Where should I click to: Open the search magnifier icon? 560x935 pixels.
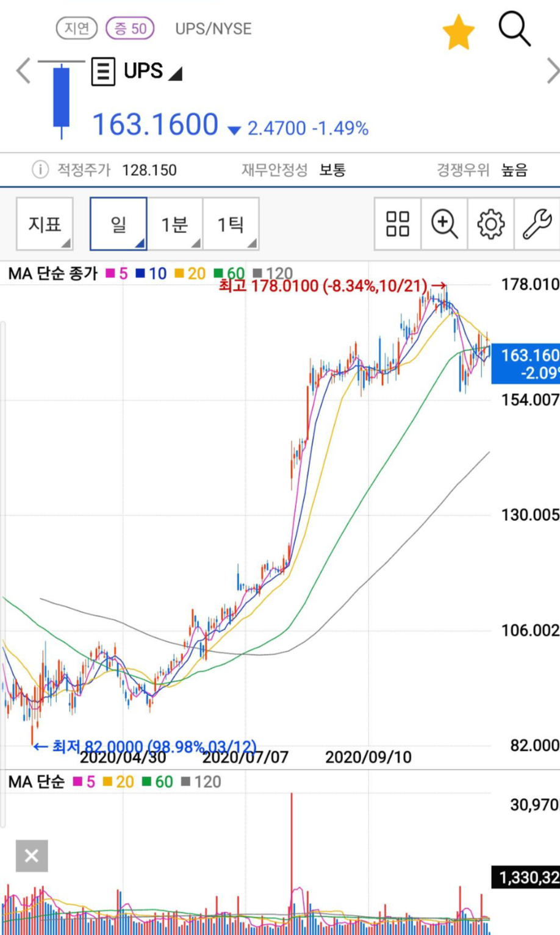[514, 29]
